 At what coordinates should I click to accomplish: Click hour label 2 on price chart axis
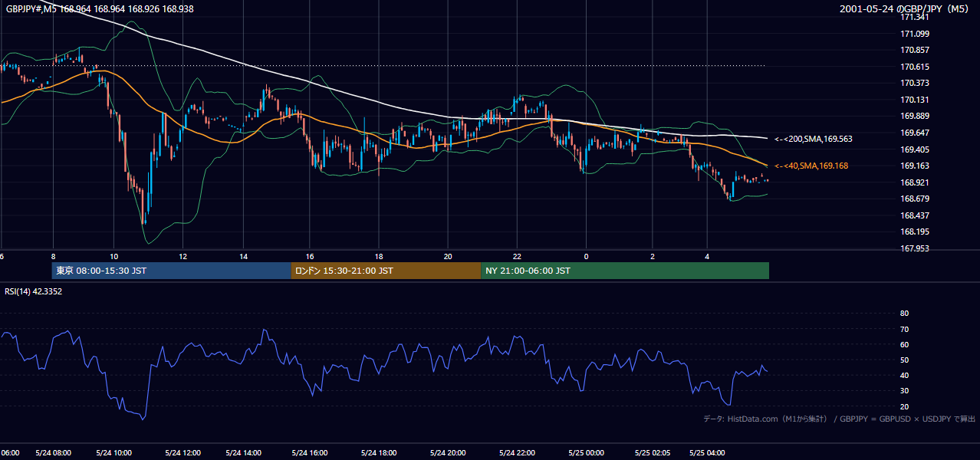(653, 256)
